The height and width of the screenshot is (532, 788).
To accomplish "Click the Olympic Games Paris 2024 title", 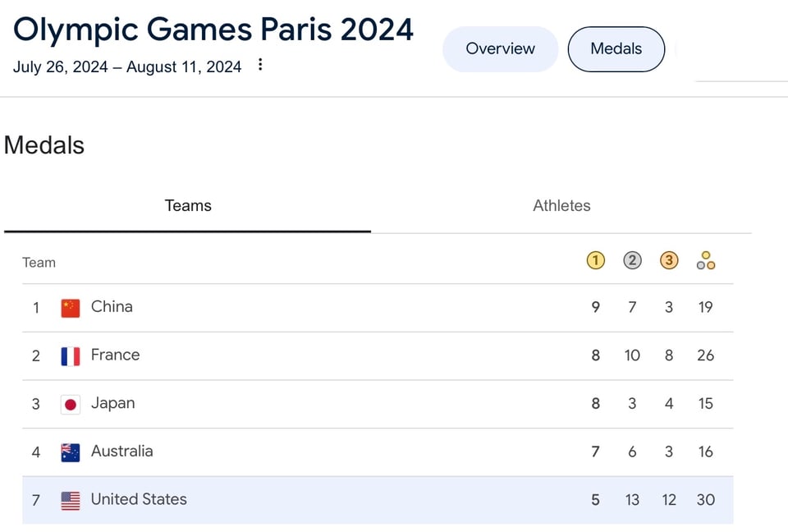I will click(213, 30).
